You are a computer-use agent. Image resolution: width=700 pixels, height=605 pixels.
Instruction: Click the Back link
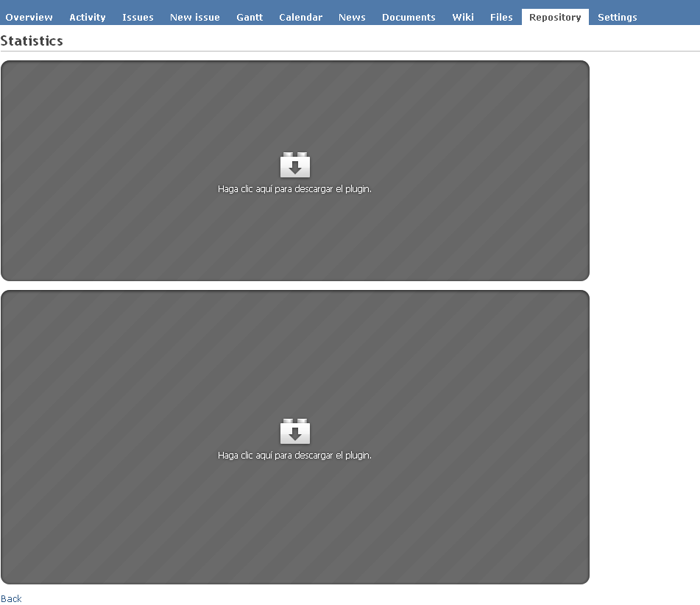pyautogui.click(x=11, y=599)
